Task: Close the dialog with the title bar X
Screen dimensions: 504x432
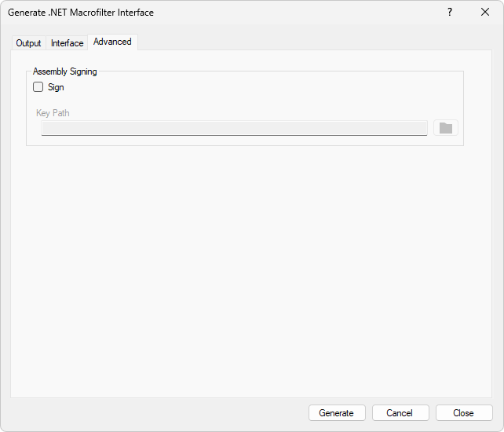Action: click(x=485, y=13)
